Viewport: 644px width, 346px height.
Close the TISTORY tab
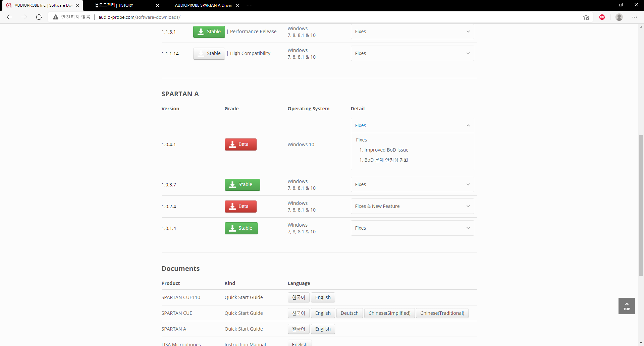158,5
